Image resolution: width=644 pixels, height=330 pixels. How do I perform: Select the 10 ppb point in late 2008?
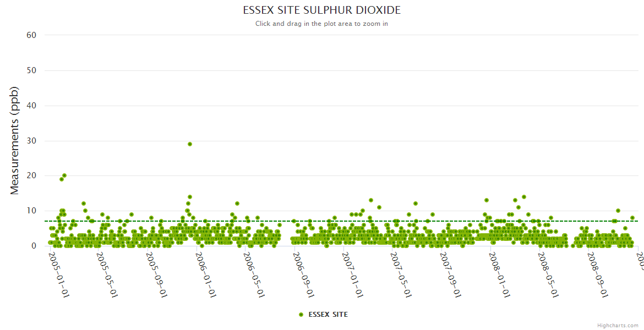pyautogui.click(x=618, y=211)
